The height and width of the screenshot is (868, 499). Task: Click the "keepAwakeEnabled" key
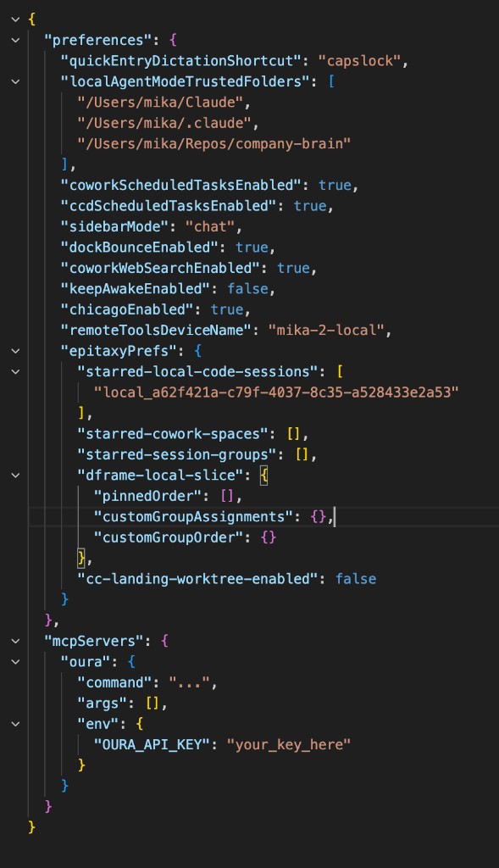pos(136,289)
